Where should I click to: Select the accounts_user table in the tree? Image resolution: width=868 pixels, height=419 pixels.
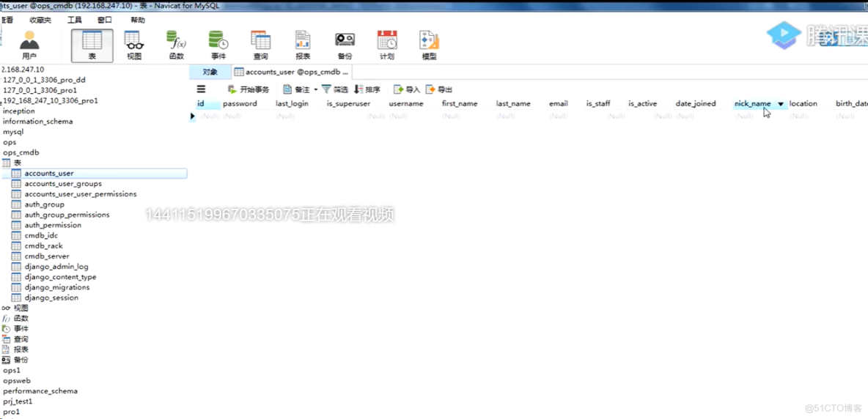point(48,173)
